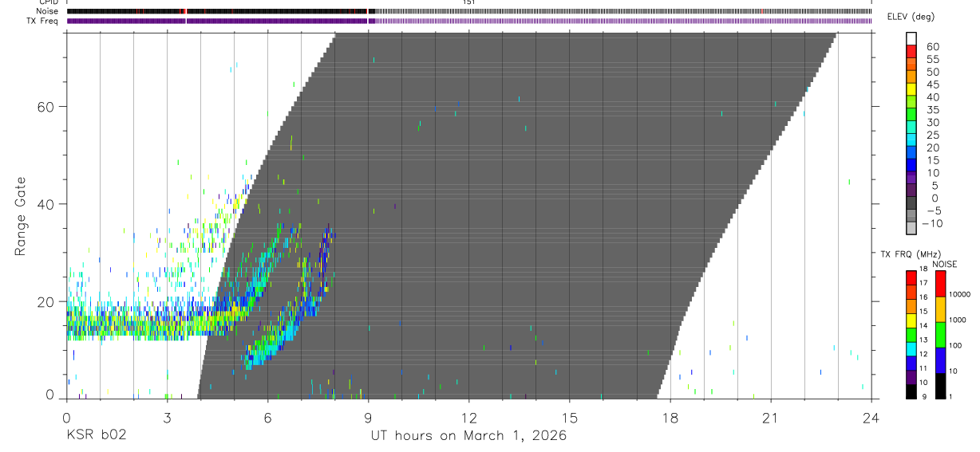Click the '45' label on ELEV colorbar

tap(932, 85)
